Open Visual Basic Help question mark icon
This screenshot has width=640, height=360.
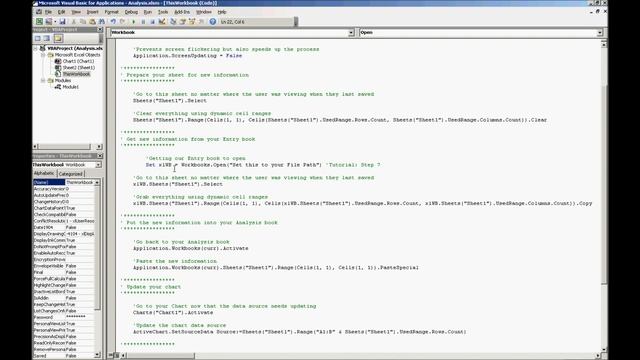click(x=213, y=22)
